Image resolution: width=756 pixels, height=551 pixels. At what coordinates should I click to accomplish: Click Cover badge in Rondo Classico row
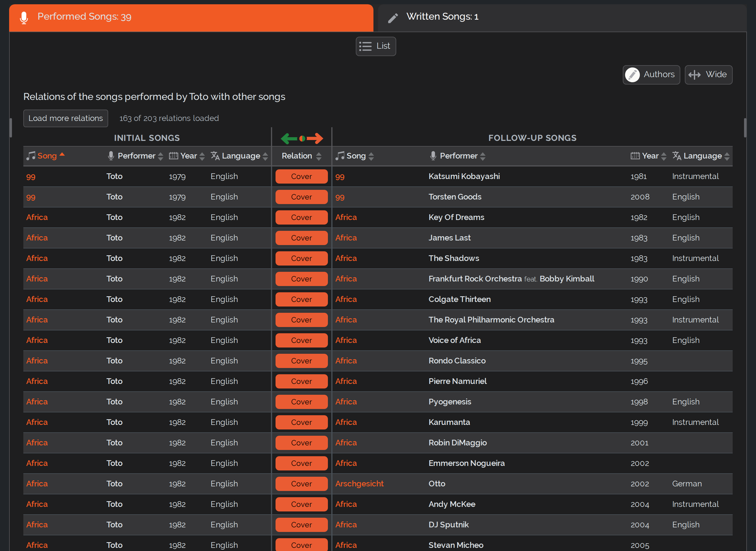[x=301, y=361]
